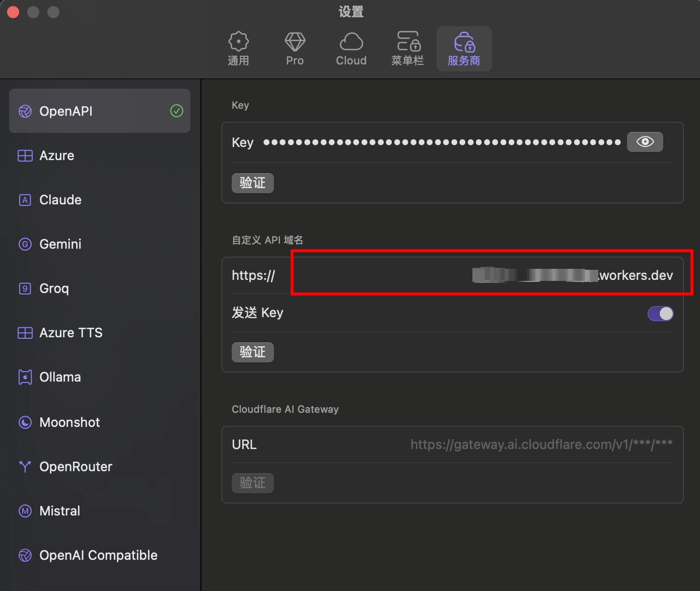The height and width of the screenshot is (591, 700).
Task: Select the Gemini provider row
Action: coord(100,244)
